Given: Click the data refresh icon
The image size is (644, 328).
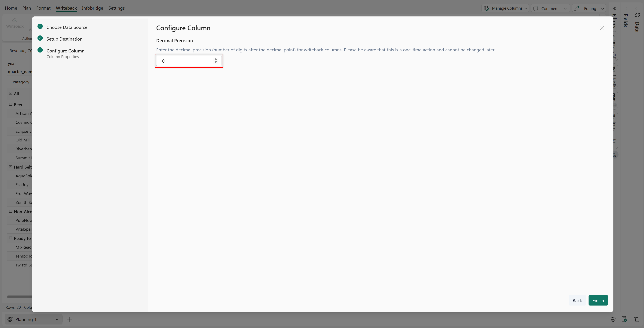Looking at the screenshot, I should point(637,16).
